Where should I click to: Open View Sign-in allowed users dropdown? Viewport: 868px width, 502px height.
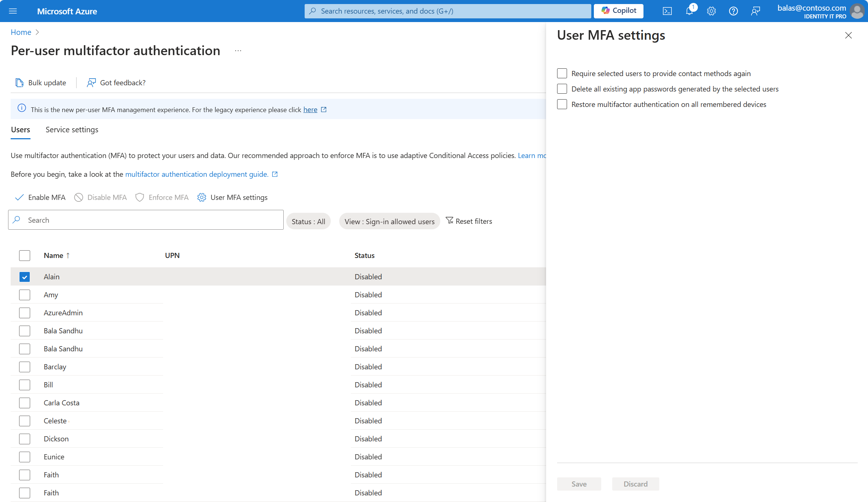[389, 221]
